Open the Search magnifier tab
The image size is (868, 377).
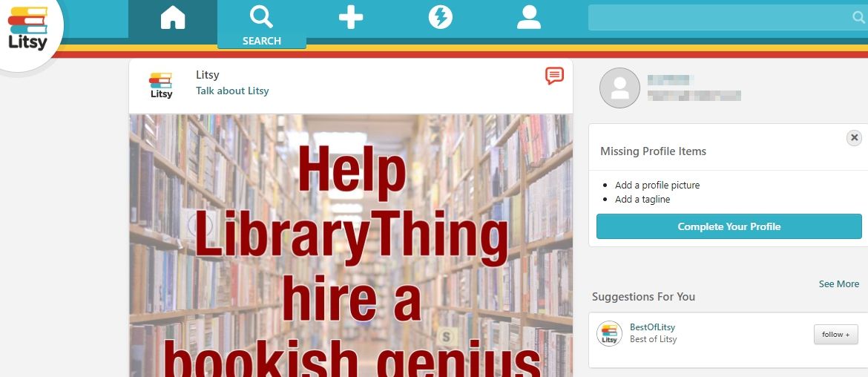coord(261,24)
